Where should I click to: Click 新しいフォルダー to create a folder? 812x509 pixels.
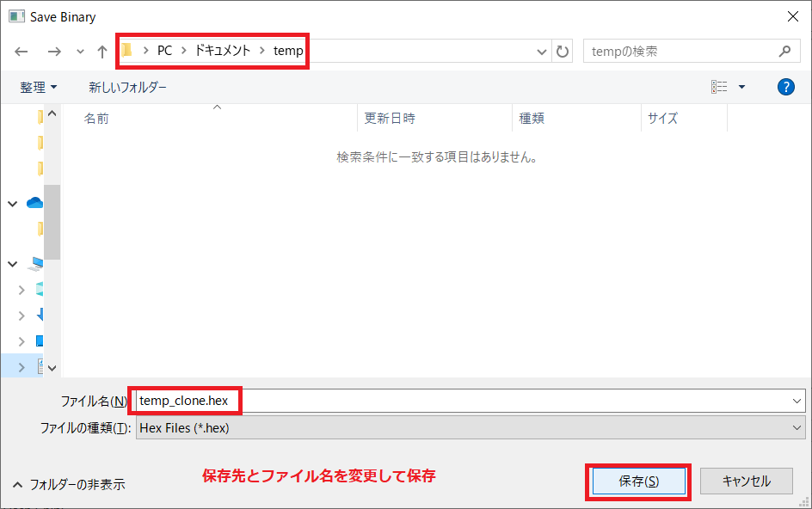tap(127, 87)
